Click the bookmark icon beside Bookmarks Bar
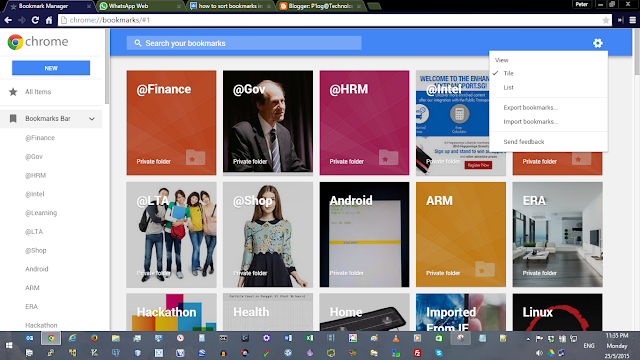This screenshot has width=640, height=360. coord(13,118)
